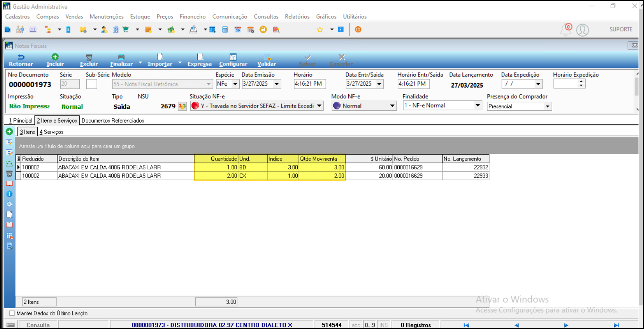Click the calendar with gear toolbar icon
The height and width of the screenshot is (329, 644).
point(251,29)
